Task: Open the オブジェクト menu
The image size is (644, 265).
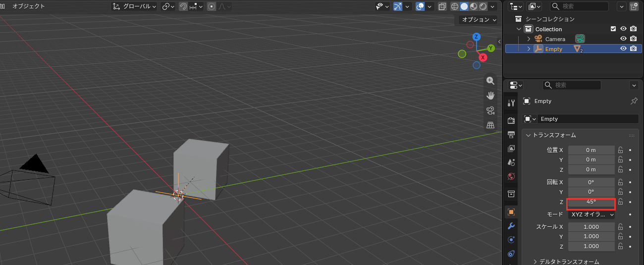Action: click(x=29, y=6)
